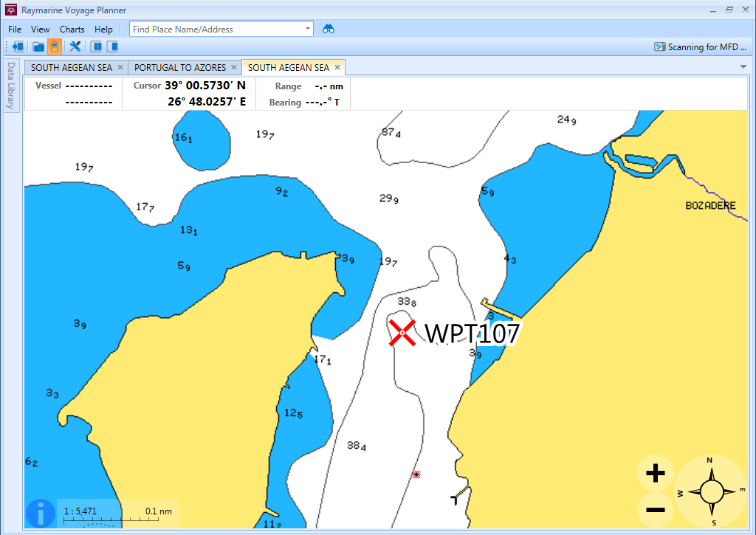Open the File menu
Screen dimensions: 756x535
15,30
